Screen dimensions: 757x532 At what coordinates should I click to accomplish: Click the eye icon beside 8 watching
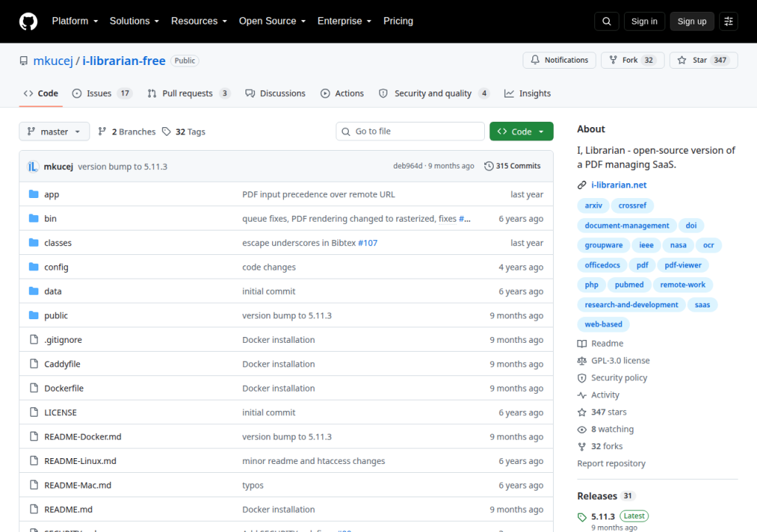tap(582, 429)
